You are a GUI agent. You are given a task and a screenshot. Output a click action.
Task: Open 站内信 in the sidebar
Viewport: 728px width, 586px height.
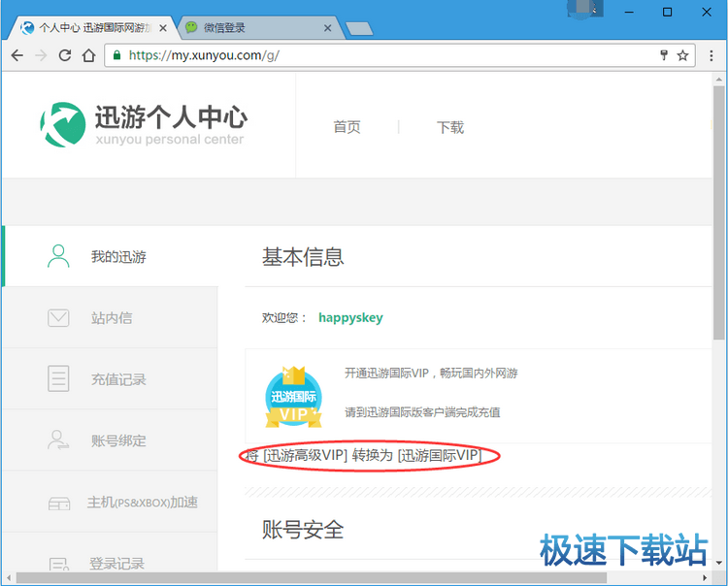(x=111, y=318)
